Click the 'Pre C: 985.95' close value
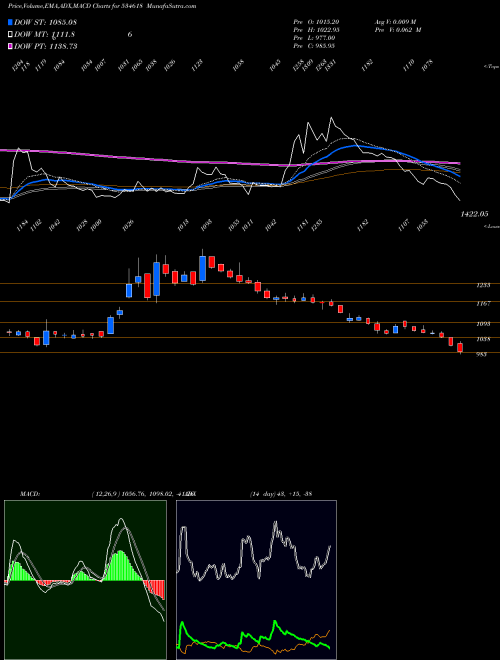This screenshot has height=660, width=500. (314, 46)
